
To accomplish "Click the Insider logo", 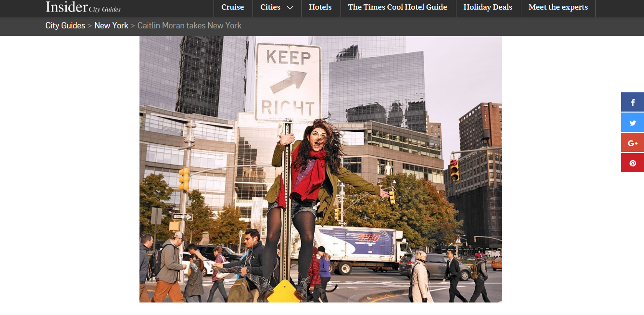I will (x=66, y=7).
